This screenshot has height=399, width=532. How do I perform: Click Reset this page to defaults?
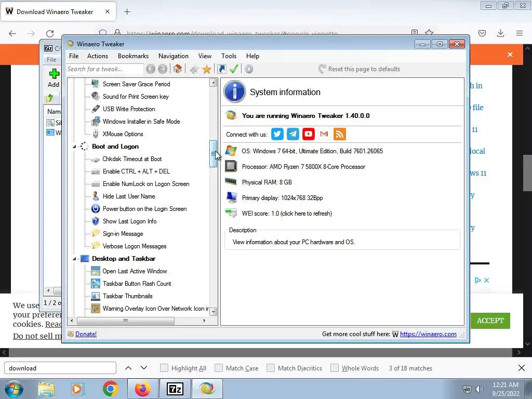tap(360, 69)
